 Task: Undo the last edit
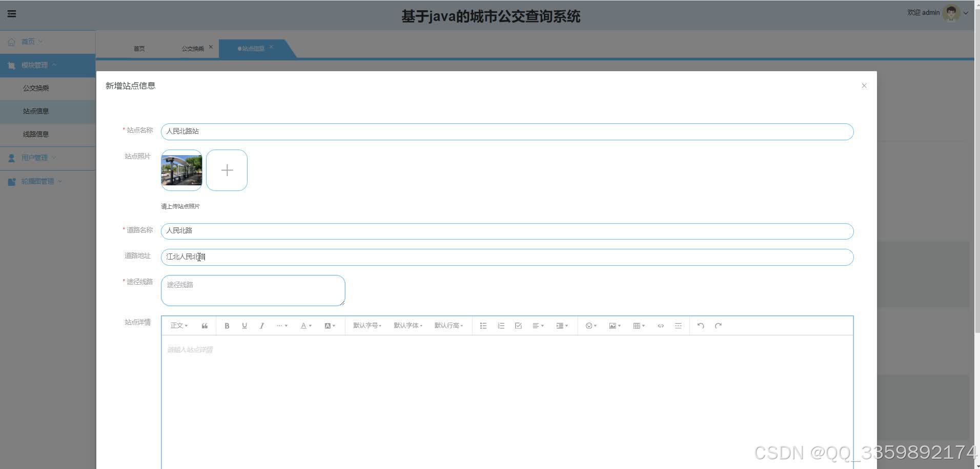coord(701,326)
